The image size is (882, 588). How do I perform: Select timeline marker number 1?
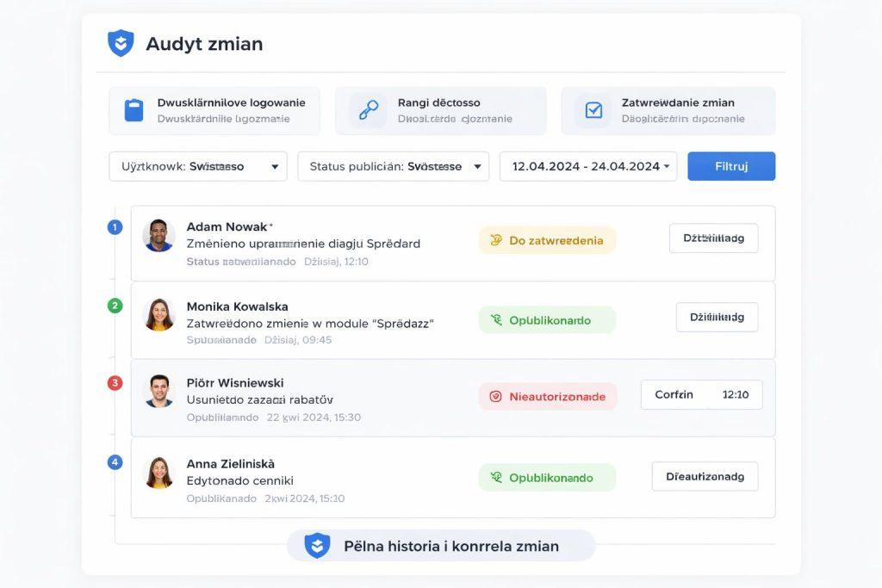coord(115,227)
